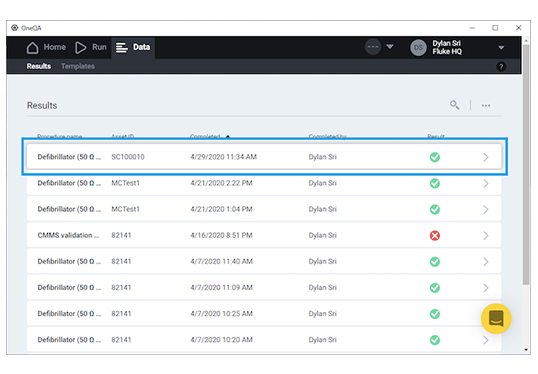Open the 4/7/2020 10:20 AM result chevron
The width and height of the screenshot is (538, 374).
pos(486,340)
